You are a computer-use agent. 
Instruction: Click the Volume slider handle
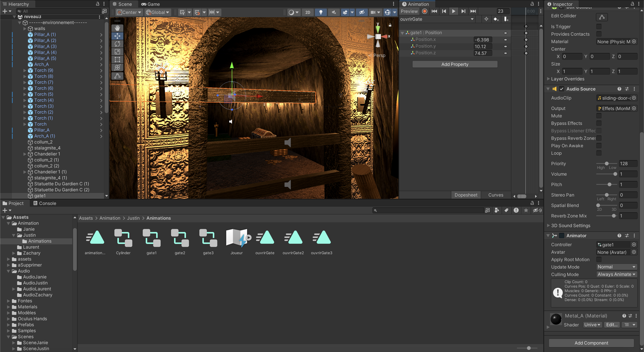615,174
